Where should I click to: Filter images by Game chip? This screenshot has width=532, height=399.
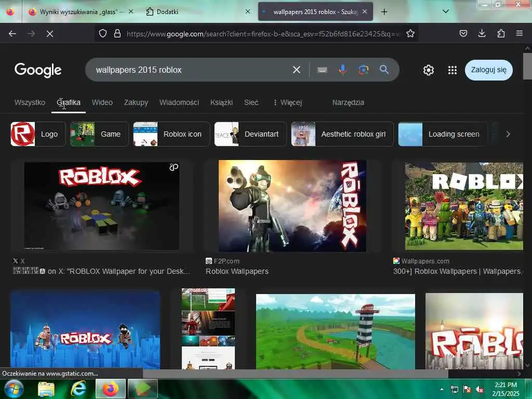[99, 134]
